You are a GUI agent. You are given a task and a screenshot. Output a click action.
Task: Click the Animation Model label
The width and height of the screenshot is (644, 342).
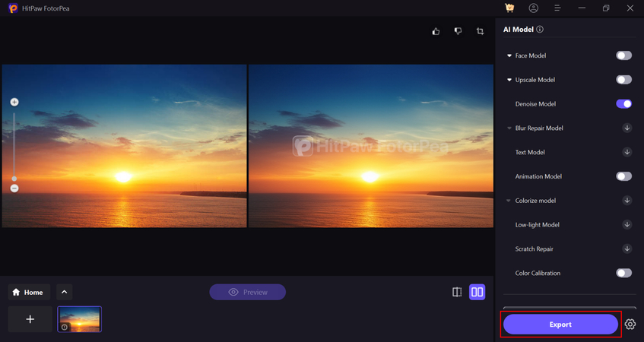click(538, 176)
